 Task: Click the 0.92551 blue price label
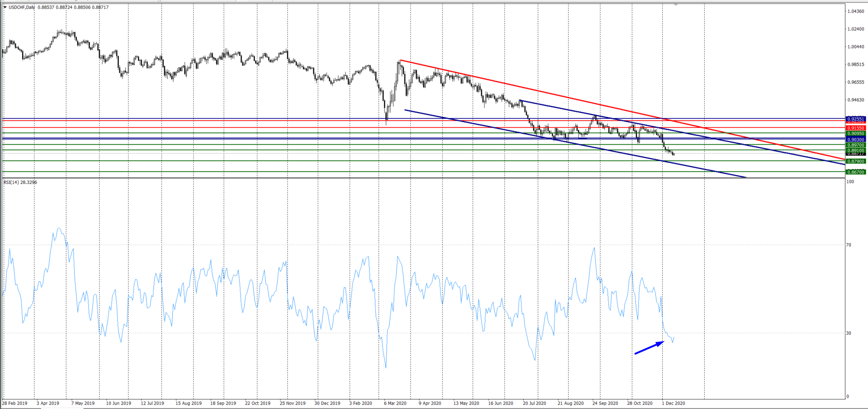coord(855,119)
